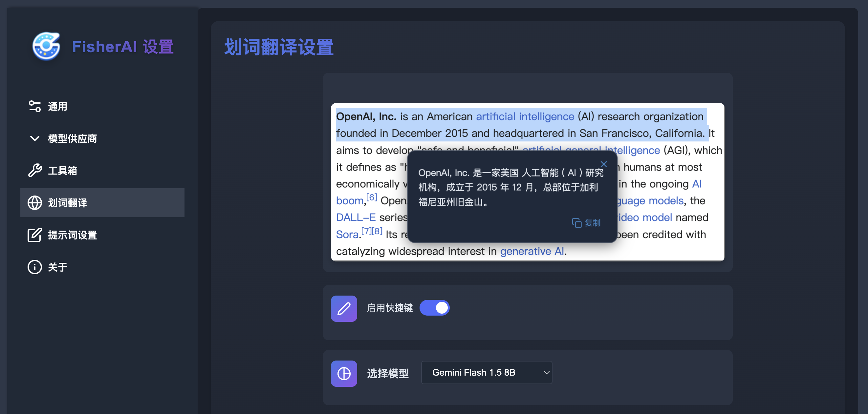Open the 通用 settings section

tap(102, 106)
